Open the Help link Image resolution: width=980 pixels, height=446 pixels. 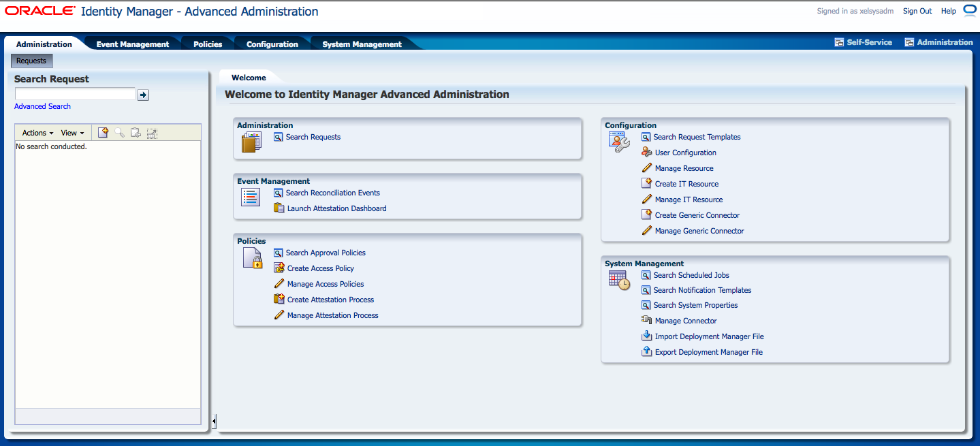949,11
